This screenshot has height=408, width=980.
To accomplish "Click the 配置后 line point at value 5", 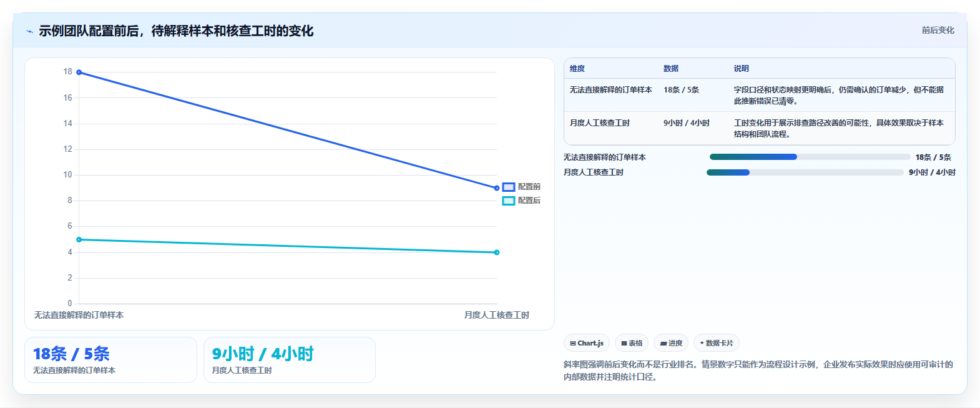I will tap(79, 239).
